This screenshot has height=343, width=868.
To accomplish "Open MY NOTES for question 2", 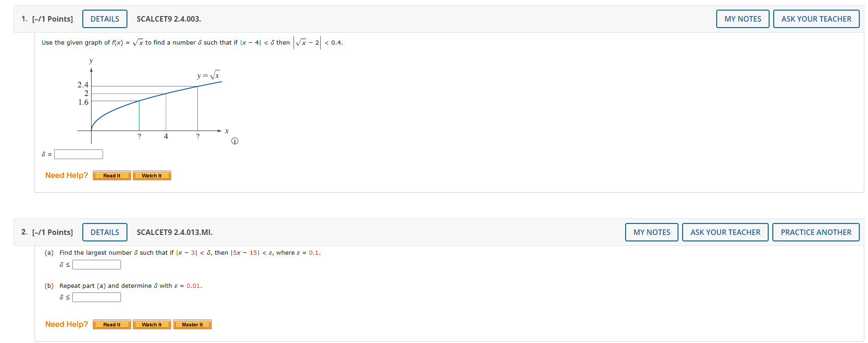I will point(651,232).
